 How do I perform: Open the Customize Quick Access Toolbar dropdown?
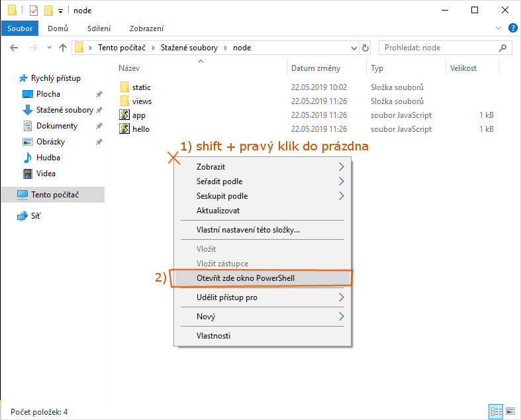click(x=60, y=11)
